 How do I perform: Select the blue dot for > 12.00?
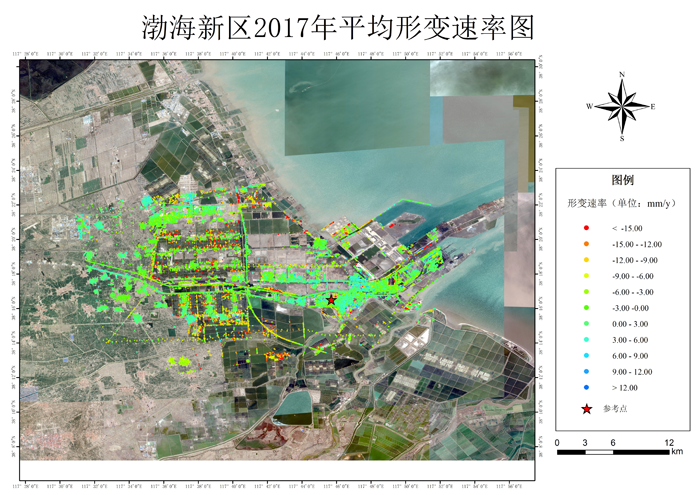point(586,387)
